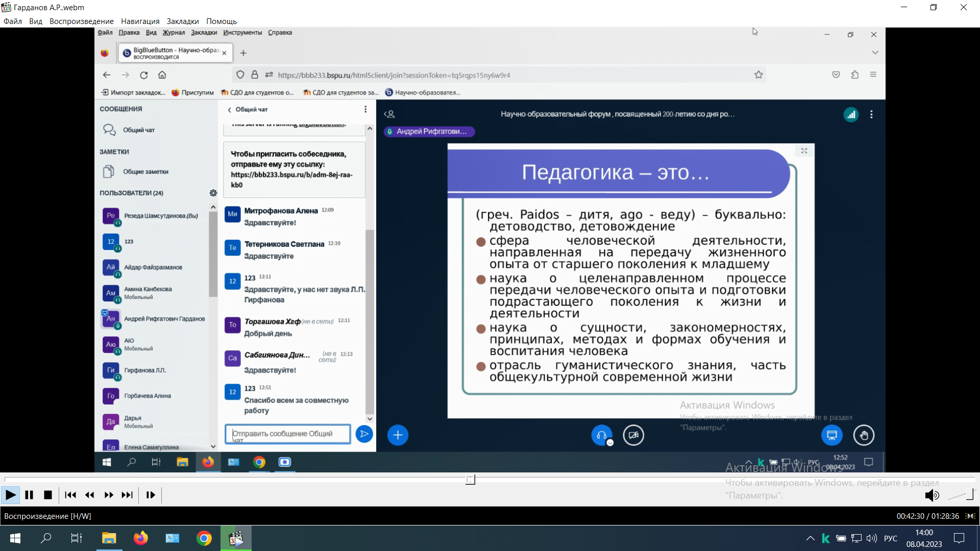Click РУС language indicator in system tray
The height and width of the screenshot is (551, 980).
pos(890,538)
